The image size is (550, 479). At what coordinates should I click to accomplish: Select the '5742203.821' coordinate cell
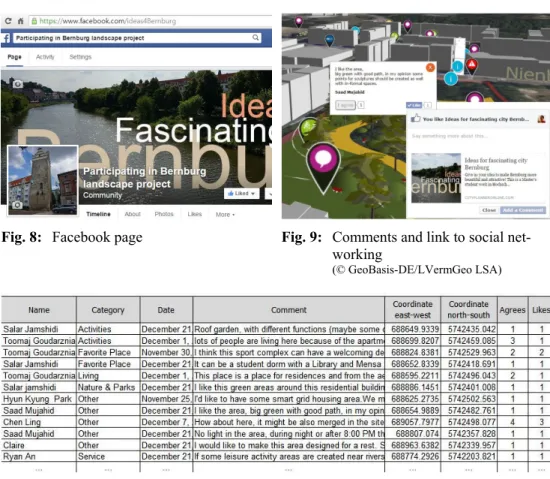coord(469,457)
